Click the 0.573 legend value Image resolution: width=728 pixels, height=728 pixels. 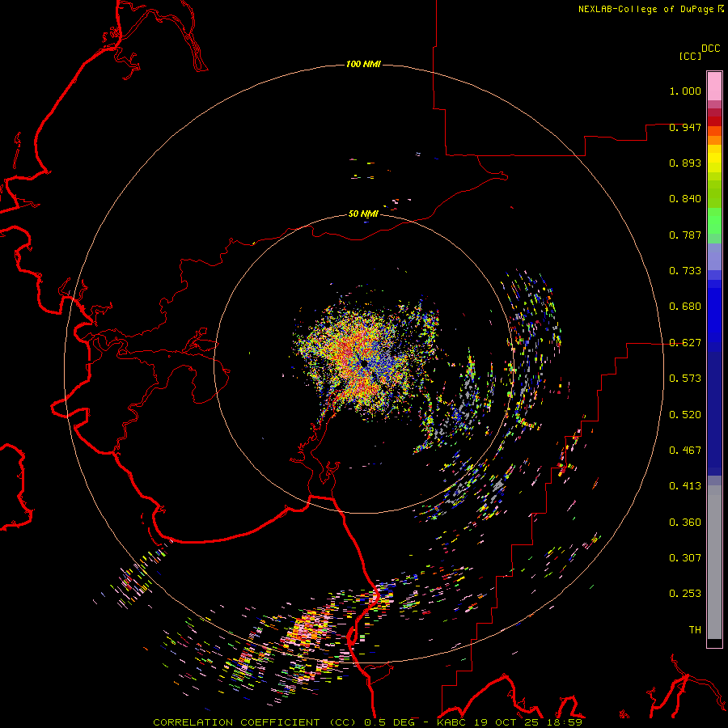click(685, 379)
